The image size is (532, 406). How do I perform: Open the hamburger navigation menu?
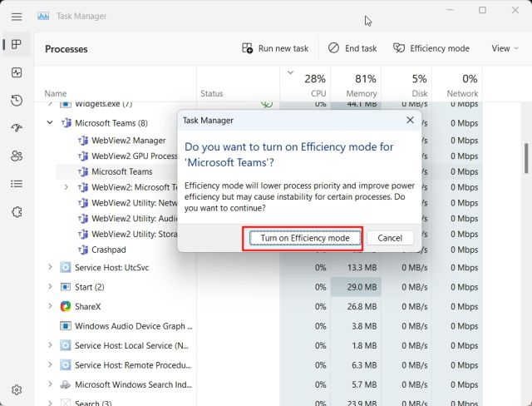click(17, 16)
